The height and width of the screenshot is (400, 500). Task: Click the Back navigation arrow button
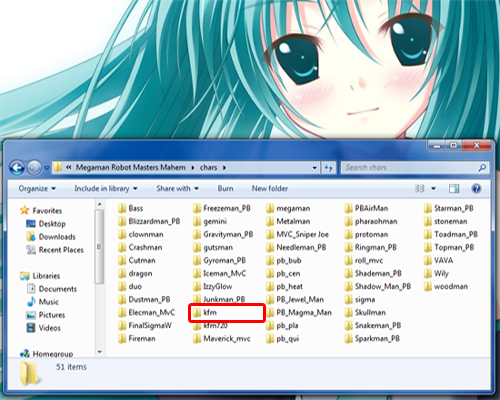(x=17, y=167)
